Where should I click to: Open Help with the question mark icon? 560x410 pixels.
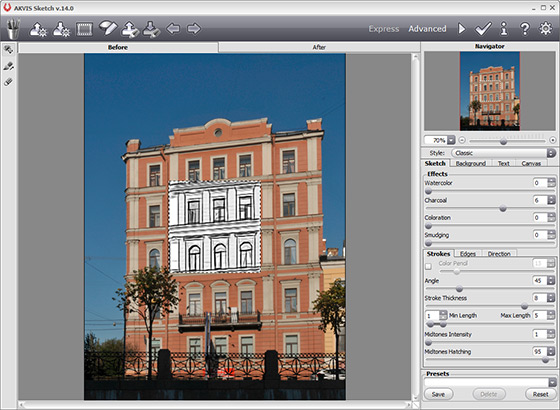pos(525,29)
